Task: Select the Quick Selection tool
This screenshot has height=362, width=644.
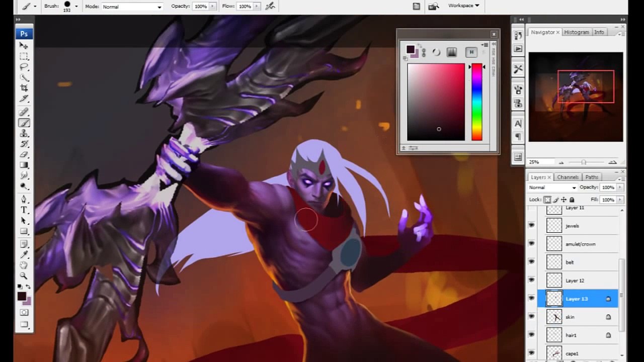Action: click(x=24, y=77)
